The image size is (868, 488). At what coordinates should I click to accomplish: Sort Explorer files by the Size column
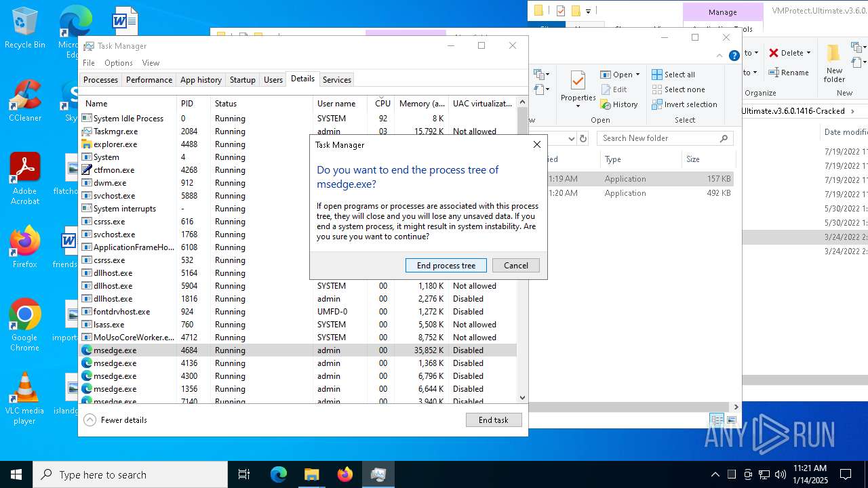pyautogui.click(x=708, y=159)
